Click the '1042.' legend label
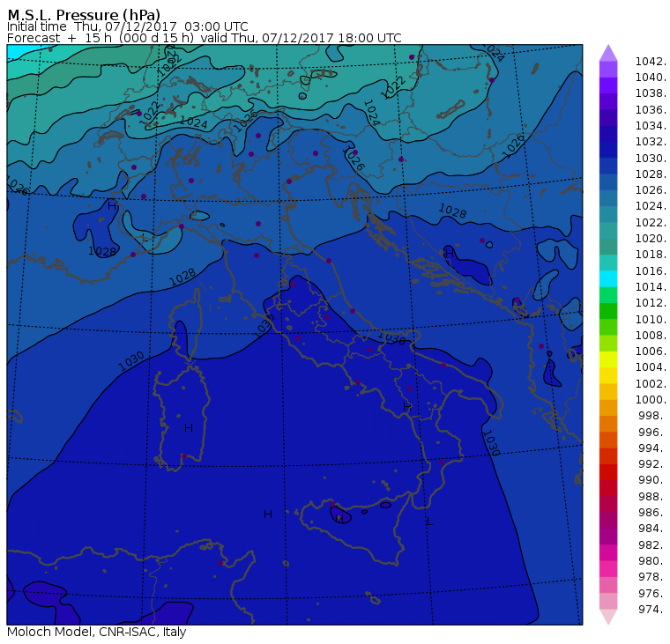670x644 pixels. [651, 62]
